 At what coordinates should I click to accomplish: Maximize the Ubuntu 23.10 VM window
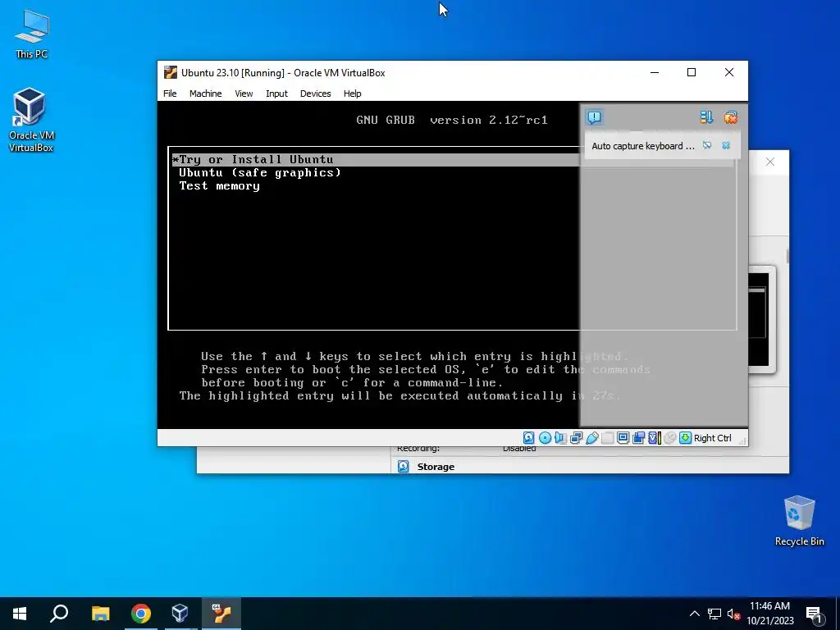[x=692, y=72]
